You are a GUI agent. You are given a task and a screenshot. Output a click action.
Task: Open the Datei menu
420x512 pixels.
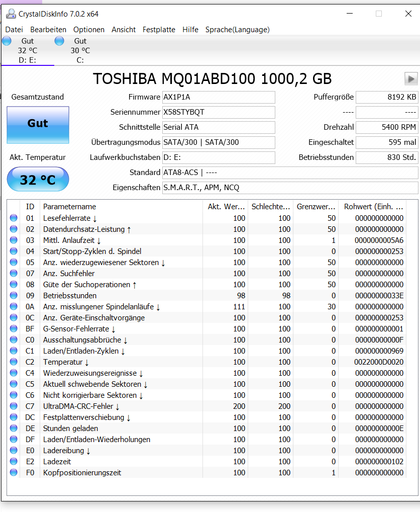pos(14,30)
